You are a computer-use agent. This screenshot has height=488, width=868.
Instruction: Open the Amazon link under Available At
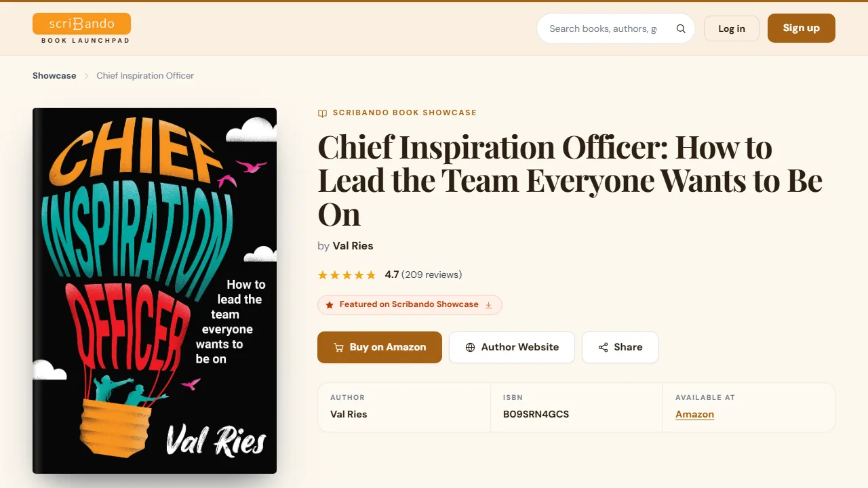[694, 414]
